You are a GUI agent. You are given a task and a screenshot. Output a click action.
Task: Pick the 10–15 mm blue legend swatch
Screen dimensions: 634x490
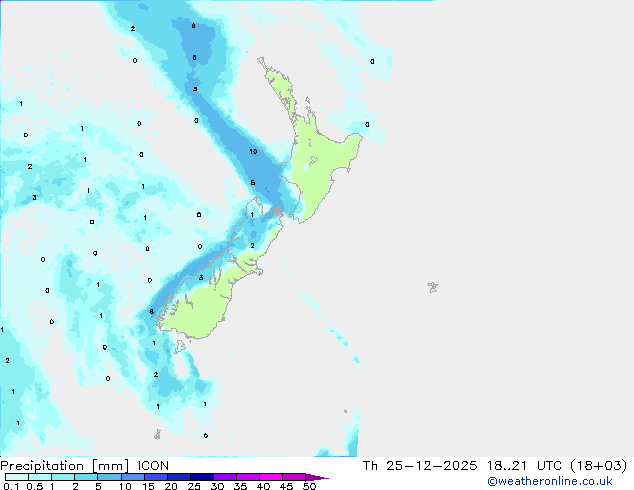(132, 477)
